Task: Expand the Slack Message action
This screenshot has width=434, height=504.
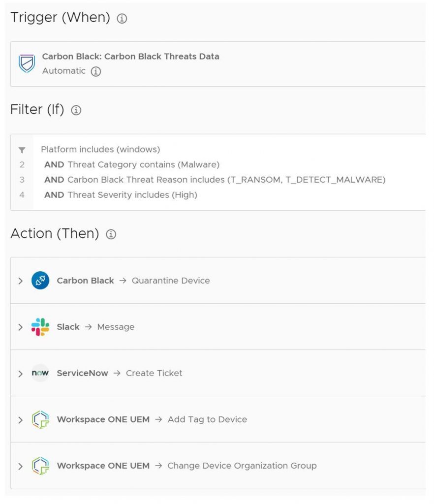Action: 20,327
